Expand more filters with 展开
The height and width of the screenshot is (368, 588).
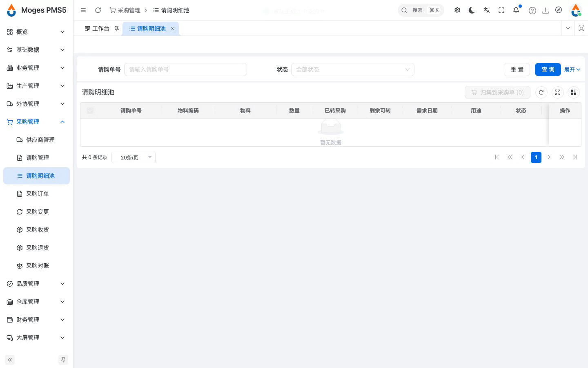coord(572,70)
